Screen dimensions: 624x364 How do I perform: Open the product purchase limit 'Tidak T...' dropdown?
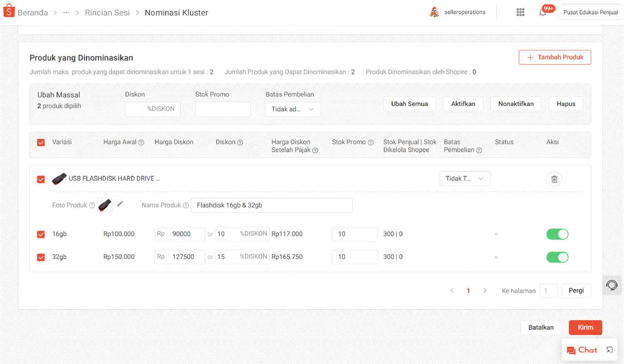pos(465,179)
